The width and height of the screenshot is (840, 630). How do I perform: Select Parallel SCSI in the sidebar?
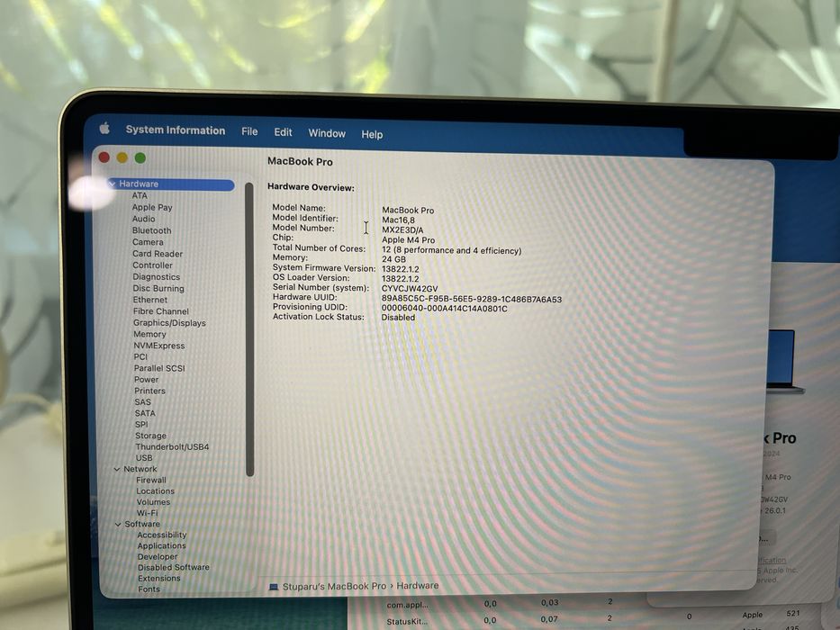tap(159, 368)
